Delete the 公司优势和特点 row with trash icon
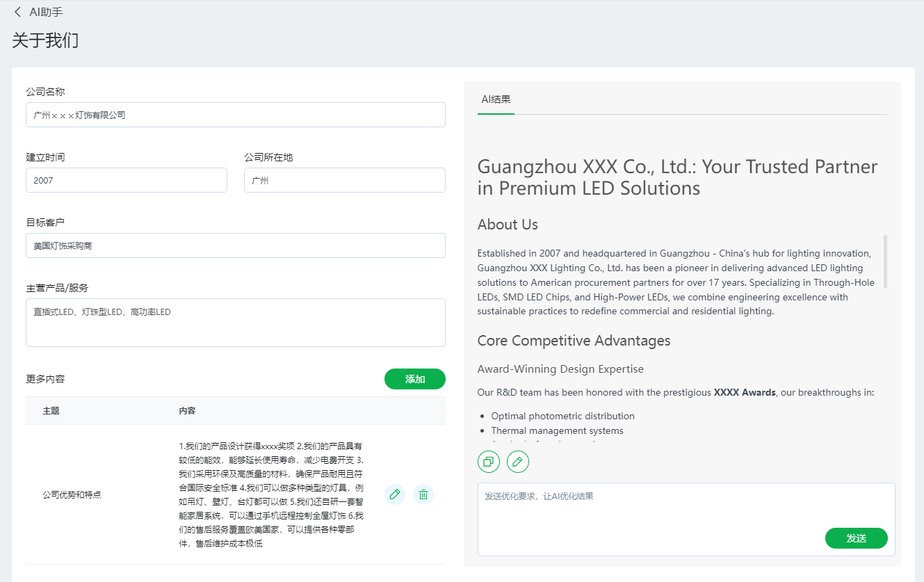Viewport: 924px width, 582px height. point(423,494)
